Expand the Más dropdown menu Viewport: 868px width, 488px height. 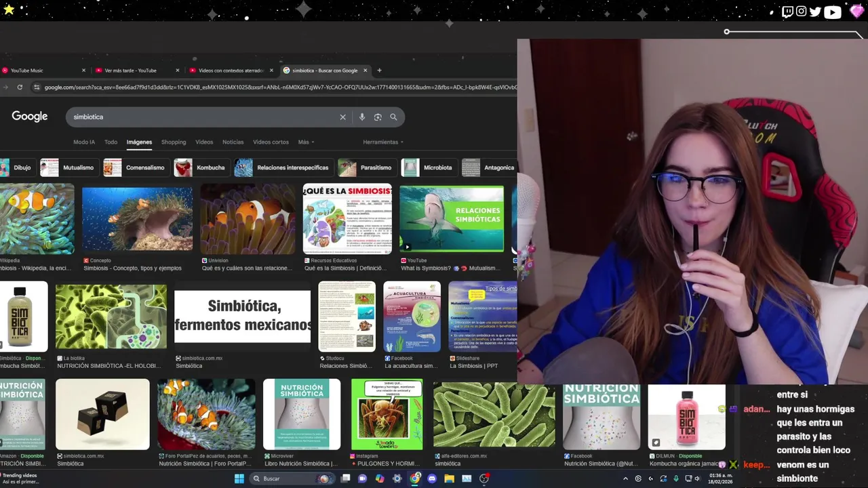coord(306,142)
